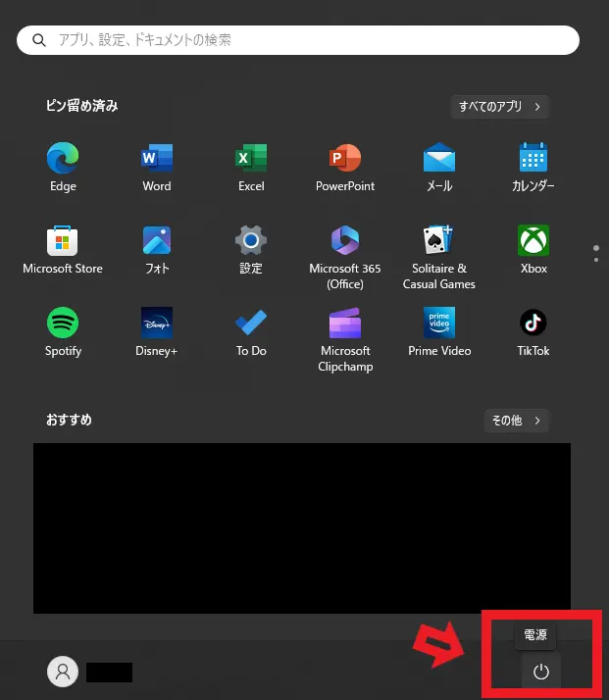Open the To Do app

pyautogui.click(x=251, y=323)
